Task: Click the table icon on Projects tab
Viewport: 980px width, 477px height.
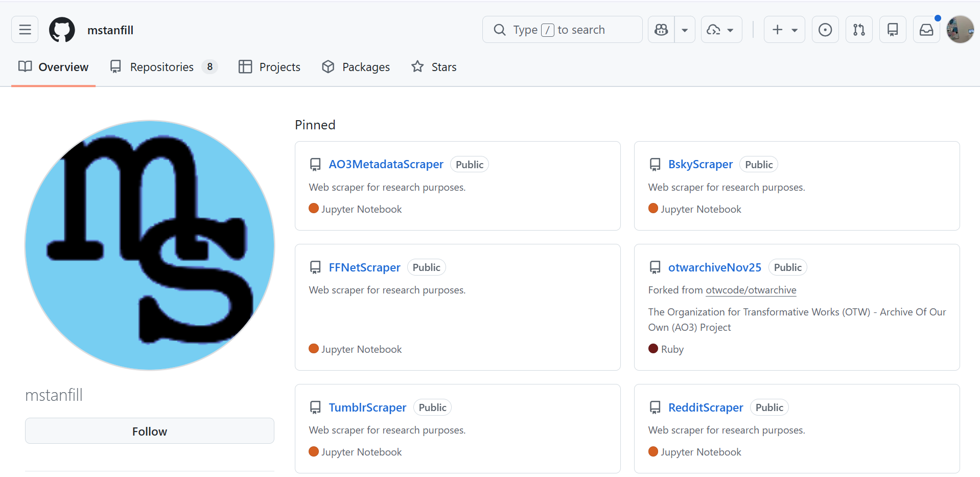Action: (x=245, y=66)
